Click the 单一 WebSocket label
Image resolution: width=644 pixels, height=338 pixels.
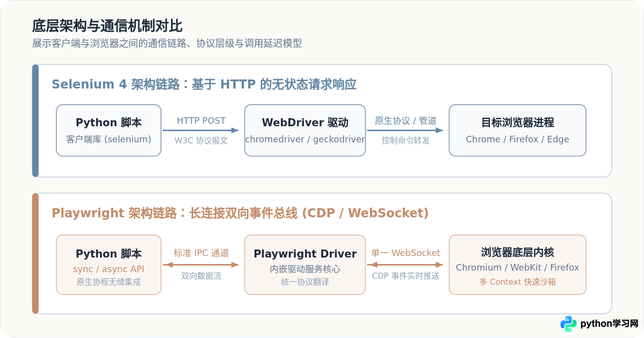(406, 253)
